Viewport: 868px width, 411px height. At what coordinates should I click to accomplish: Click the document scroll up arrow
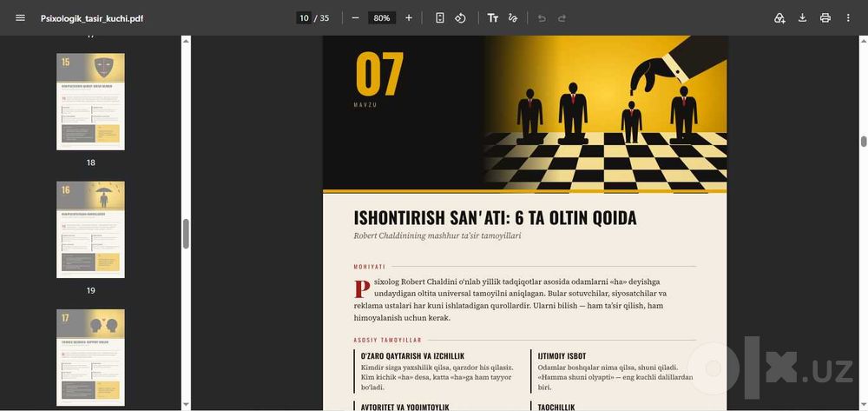pyautogui.click(x=864, y=41)
